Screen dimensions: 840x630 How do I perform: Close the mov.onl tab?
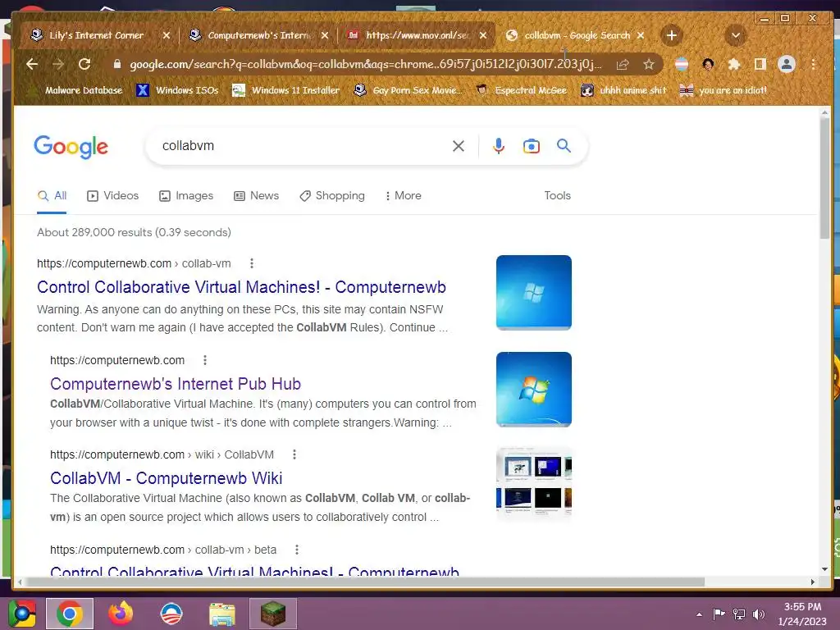coord(483,35)
